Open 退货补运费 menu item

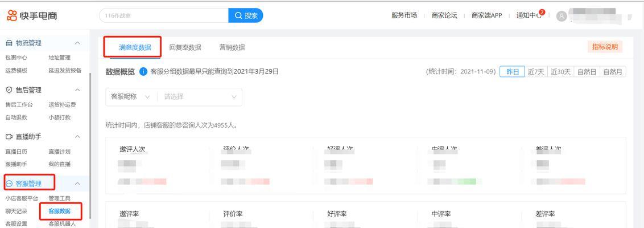(62, 104)
